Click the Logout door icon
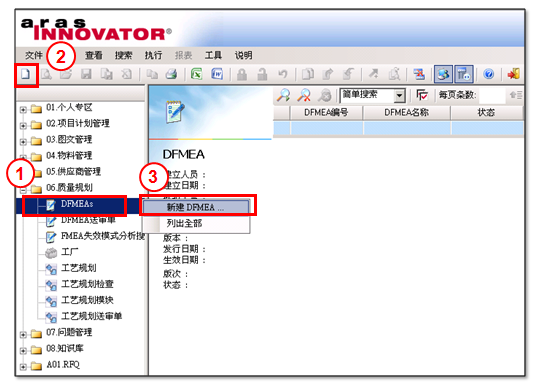 pos(514,74)
